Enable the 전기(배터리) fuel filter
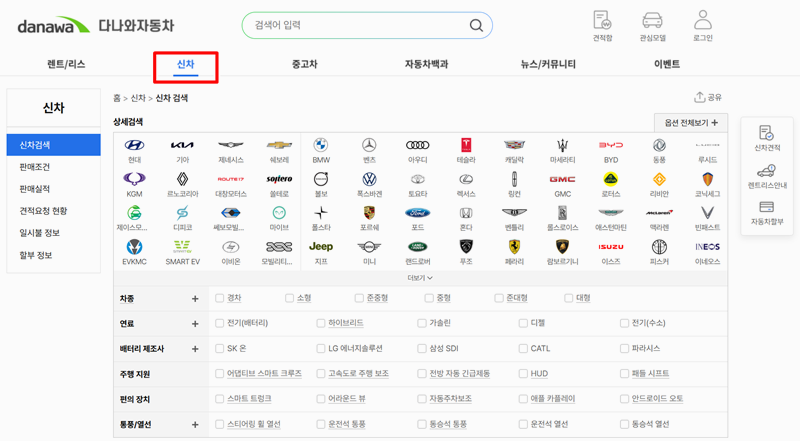This screenshot has width=800, height=441. click(x=219, y=323)
